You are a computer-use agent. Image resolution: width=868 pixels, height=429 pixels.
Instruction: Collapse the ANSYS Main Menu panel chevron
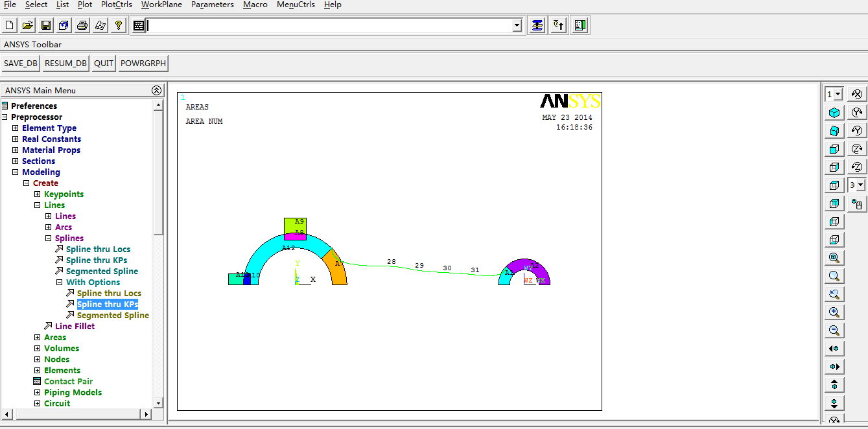(156, 90)
